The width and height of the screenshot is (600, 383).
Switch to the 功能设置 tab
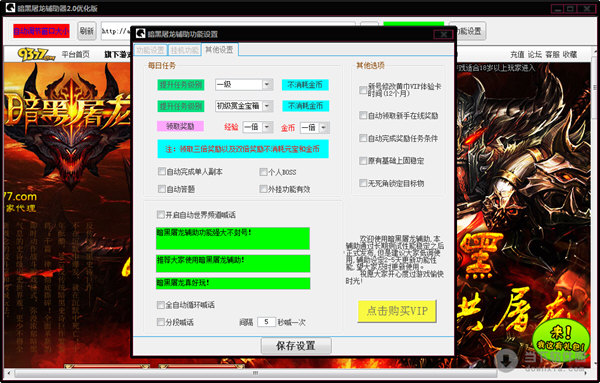point(150,50)
